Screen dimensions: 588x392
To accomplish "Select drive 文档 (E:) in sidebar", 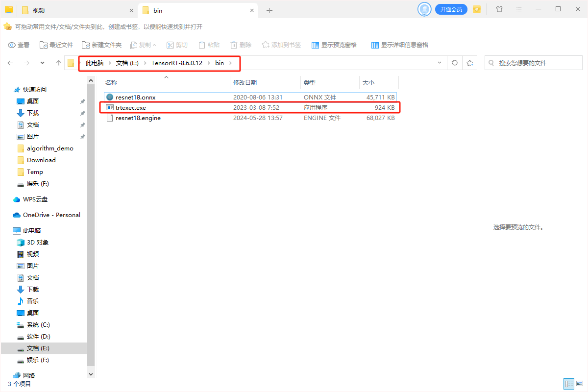I will pyautogui.click(x=43, y=348).
